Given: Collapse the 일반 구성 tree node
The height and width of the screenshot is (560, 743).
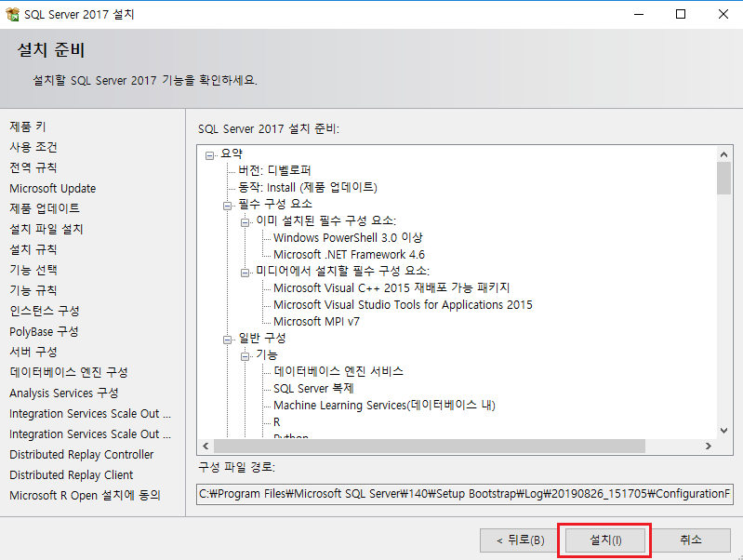Looking at the screenshot, I should [227, 340].
